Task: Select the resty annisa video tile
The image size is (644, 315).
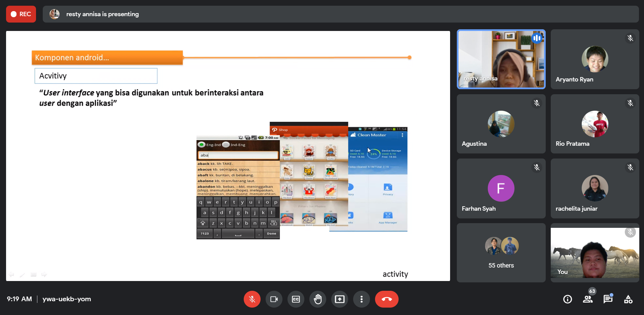Action: click(x=501, y=59)
